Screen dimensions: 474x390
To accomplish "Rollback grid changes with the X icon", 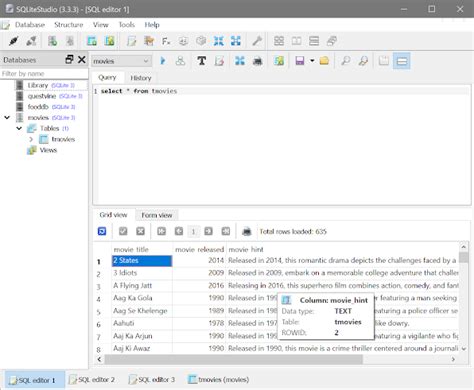I will [141, 231].
